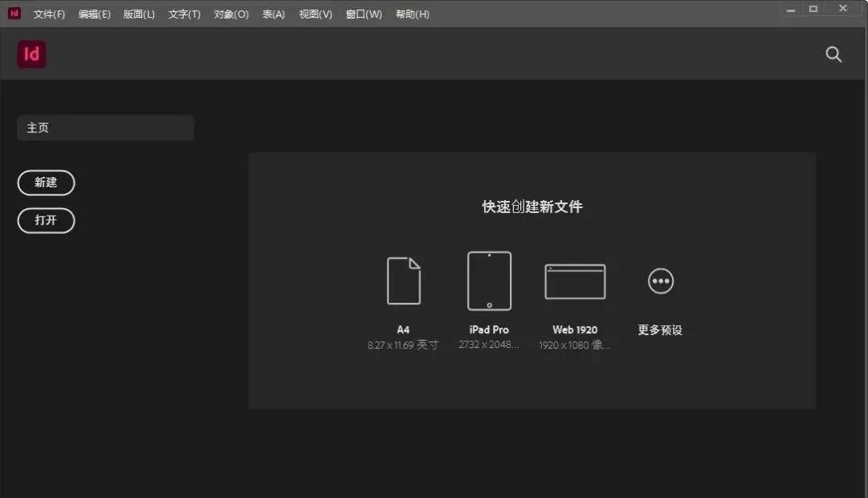Open the search with the magnifier icon
The image size is (868, 498).
(833, 54)
